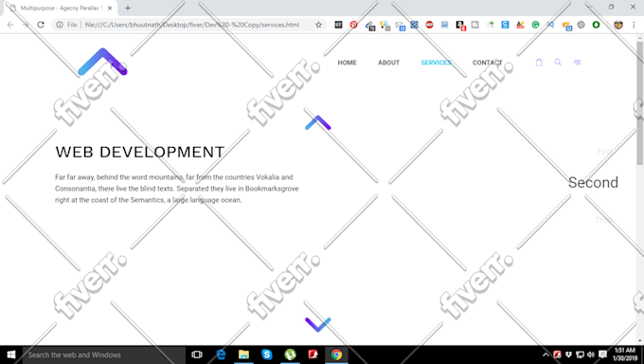The image size is (644, 364).
Task: Open the IQ extension icon
Action: point(550,25)
